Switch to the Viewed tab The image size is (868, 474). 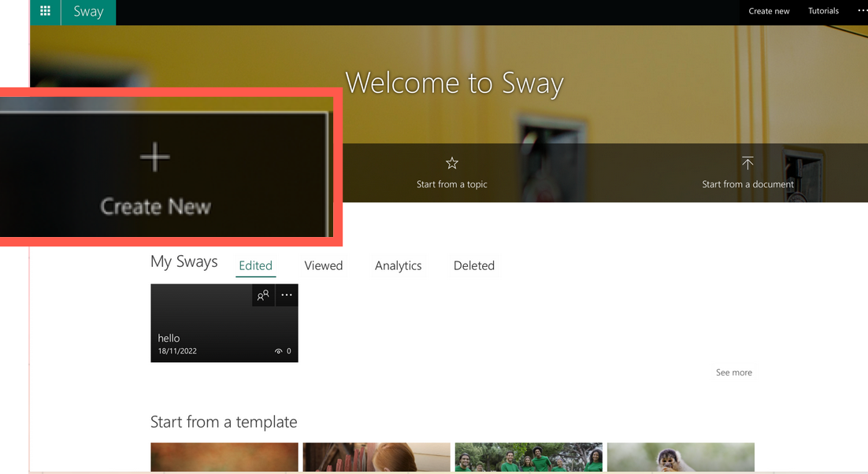point(323,265)
